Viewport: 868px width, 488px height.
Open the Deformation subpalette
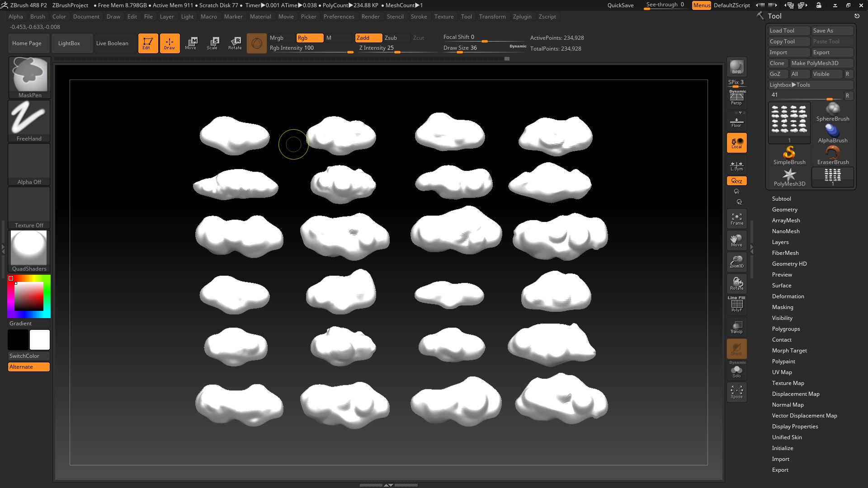[x=788, y=296]
